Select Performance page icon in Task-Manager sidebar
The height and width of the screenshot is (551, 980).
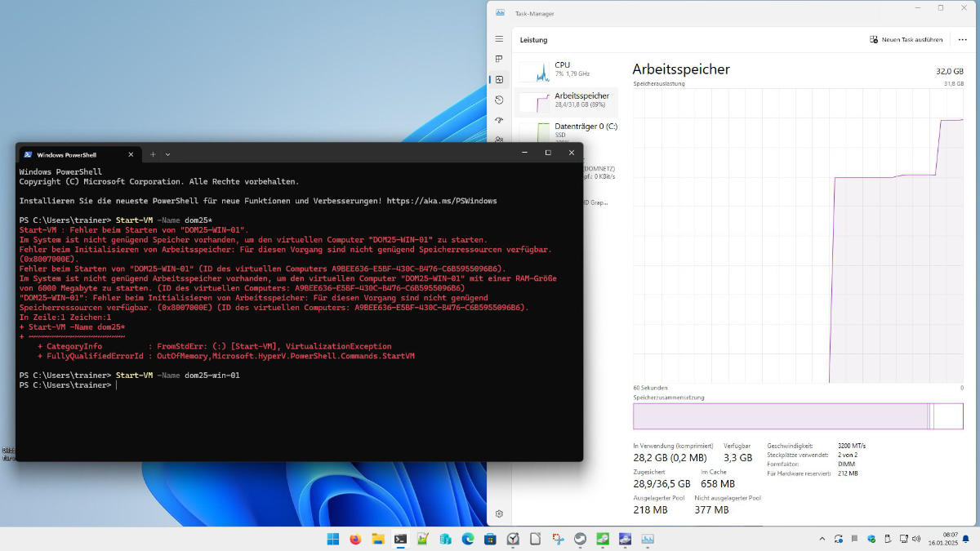pos(499,79)
